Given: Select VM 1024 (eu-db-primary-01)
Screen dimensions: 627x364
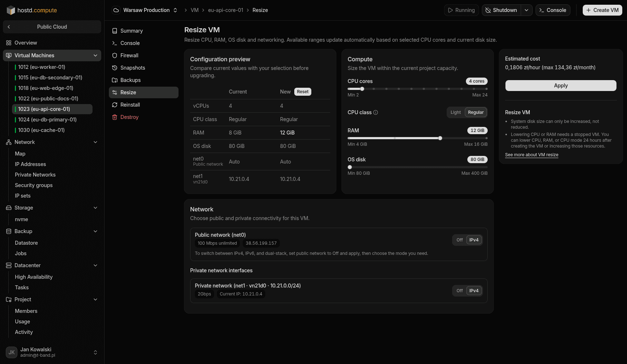Looking at the screenshot, I should coord(52,120).
